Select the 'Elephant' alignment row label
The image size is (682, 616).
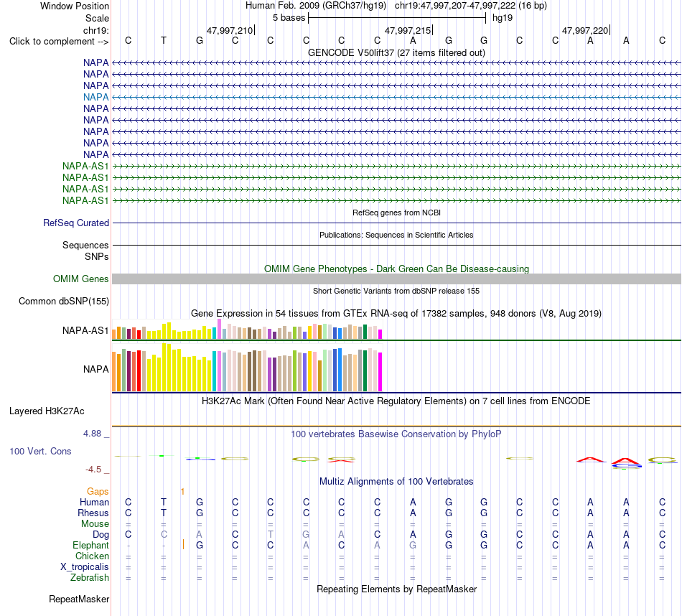tap(90, 546)
